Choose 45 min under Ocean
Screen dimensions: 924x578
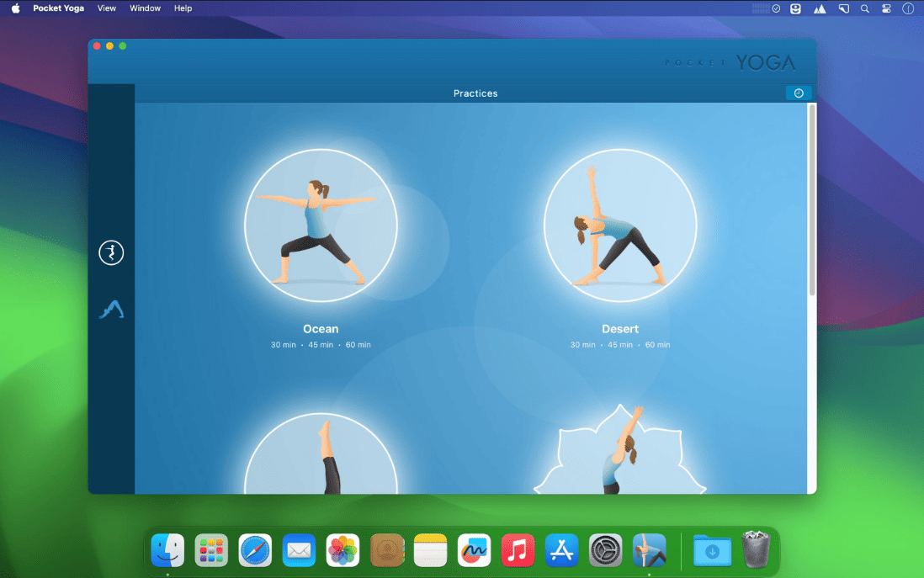click(321, 345)
